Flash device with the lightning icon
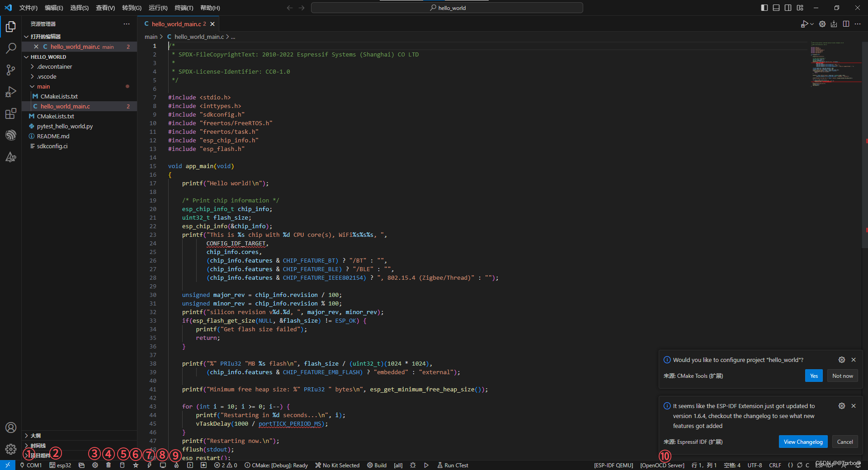Screen dimensions: 868x470 coord(149,465)
